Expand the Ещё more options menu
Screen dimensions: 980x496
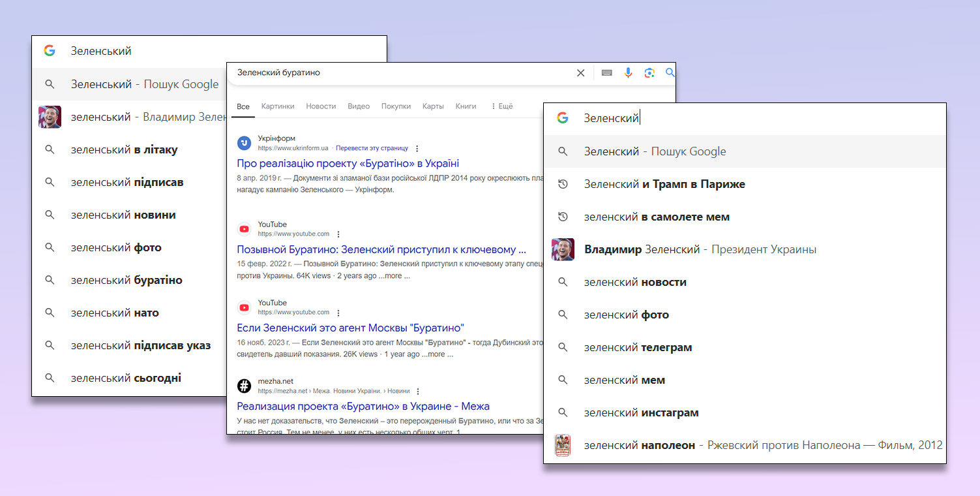pyautogui.click(x=501, y=106)
